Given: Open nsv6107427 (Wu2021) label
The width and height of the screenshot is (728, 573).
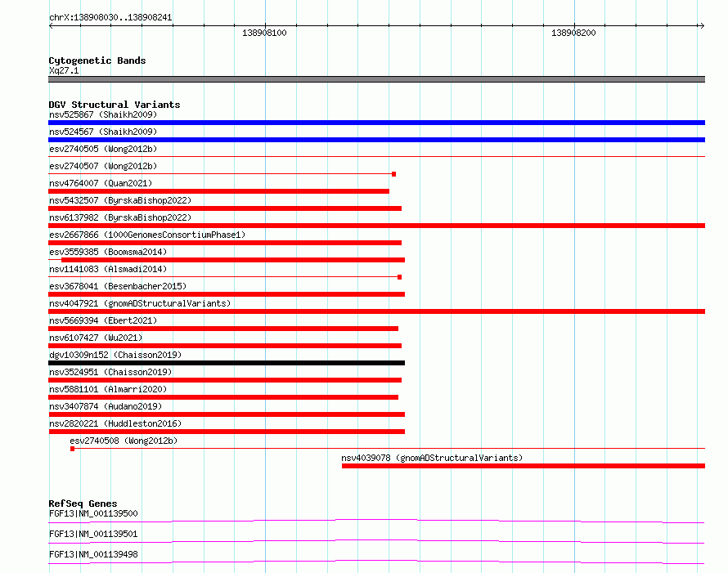Looking at the screenshot, I should (x=96, y=338).
